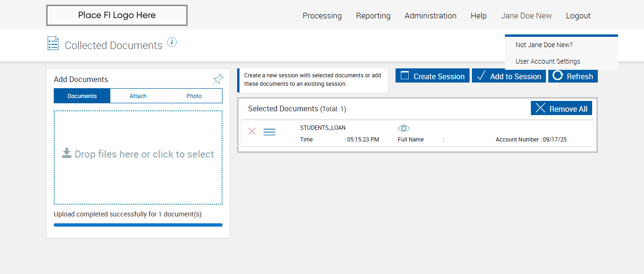Open the Processing menu
The height and width of the screenshot is (274, 644).
coord(322,16)
